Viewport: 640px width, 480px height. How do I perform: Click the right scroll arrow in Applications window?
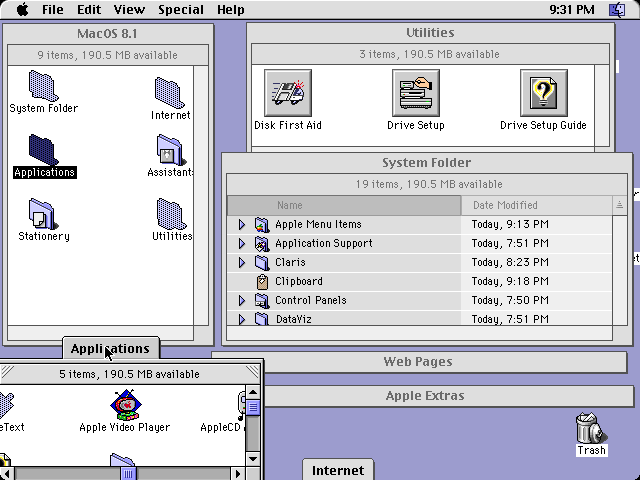(x=238, y=473)
